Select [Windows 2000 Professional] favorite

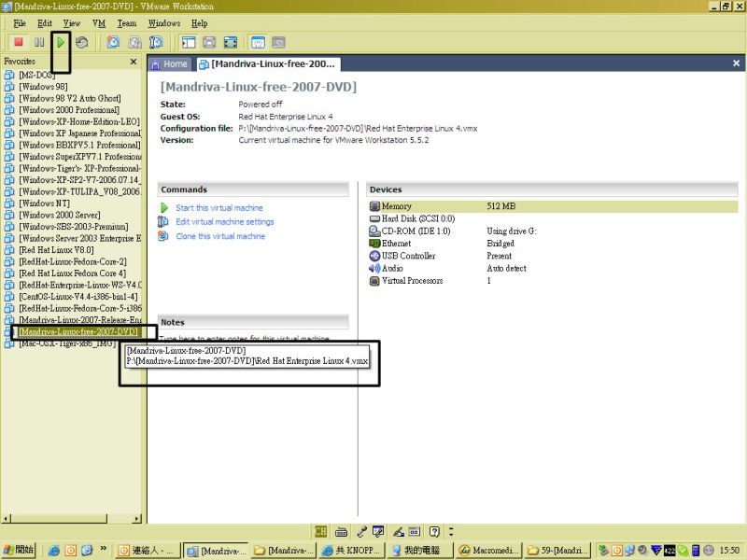69,109
